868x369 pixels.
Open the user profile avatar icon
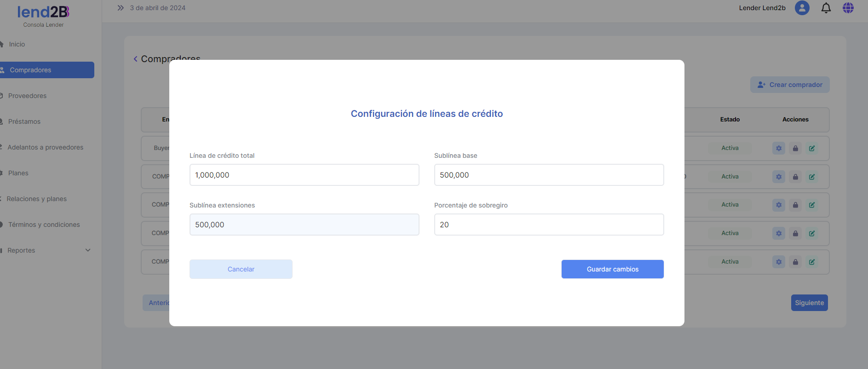802,8
